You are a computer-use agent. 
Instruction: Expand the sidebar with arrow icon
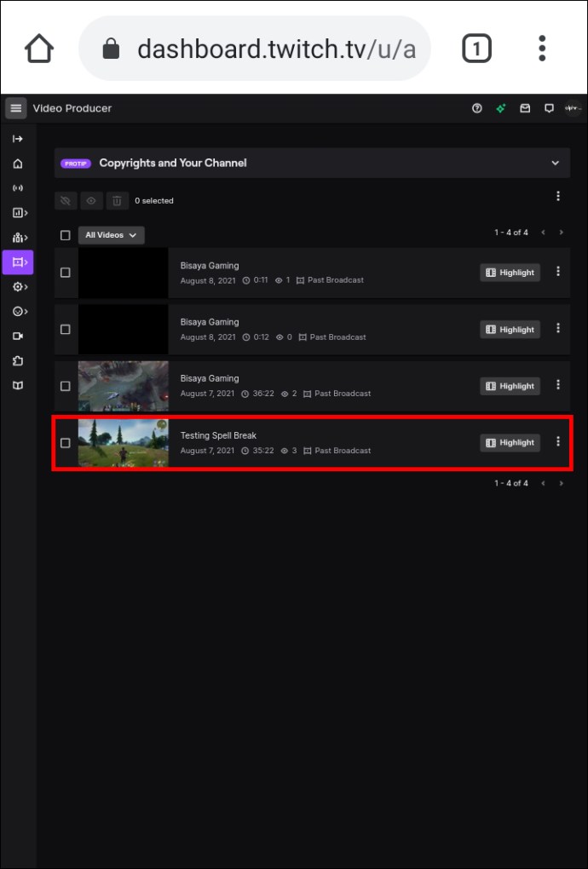point(18,139)
